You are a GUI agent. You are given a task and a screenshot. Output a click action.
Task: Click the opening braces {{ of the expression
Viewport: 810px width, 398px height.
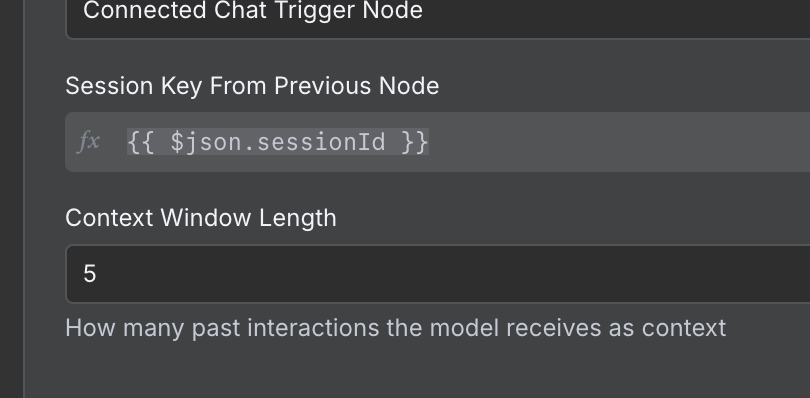tap(141, 142)
